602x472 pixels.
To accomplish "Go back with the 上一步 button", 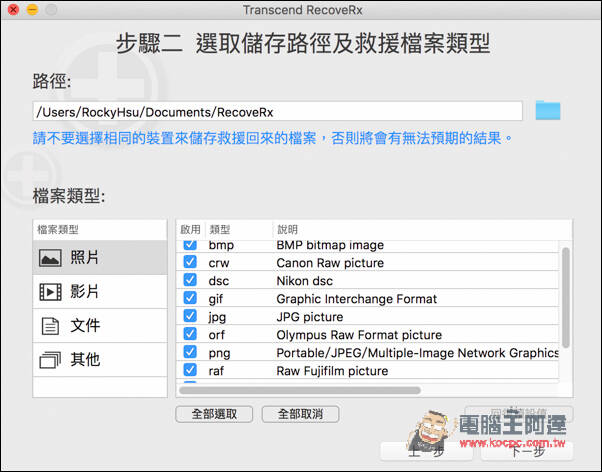I will [426, 452].
